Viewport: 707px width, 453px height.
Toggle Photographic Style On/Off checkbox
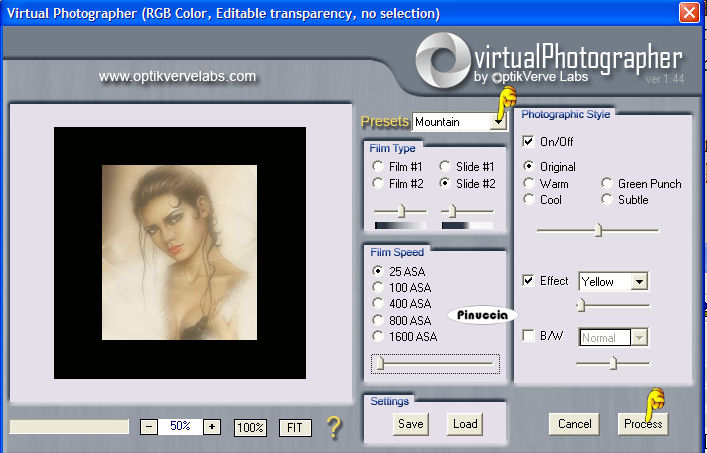tap(528, 141)
